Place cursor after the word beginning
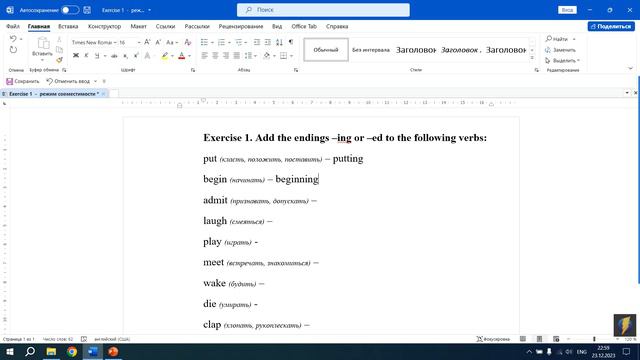640x360 pixels. (319, 179)
